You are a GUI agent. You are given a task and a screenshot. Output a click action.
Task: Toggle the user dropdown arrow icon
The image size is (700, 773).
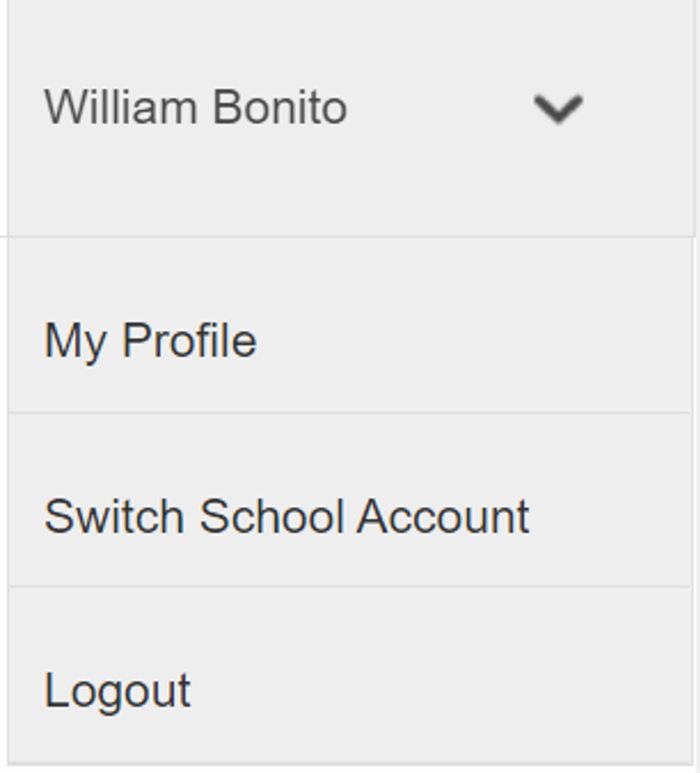click(558, 108)
